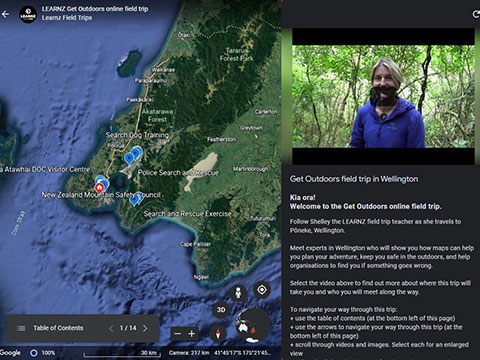Select the red home map marker

99,188
